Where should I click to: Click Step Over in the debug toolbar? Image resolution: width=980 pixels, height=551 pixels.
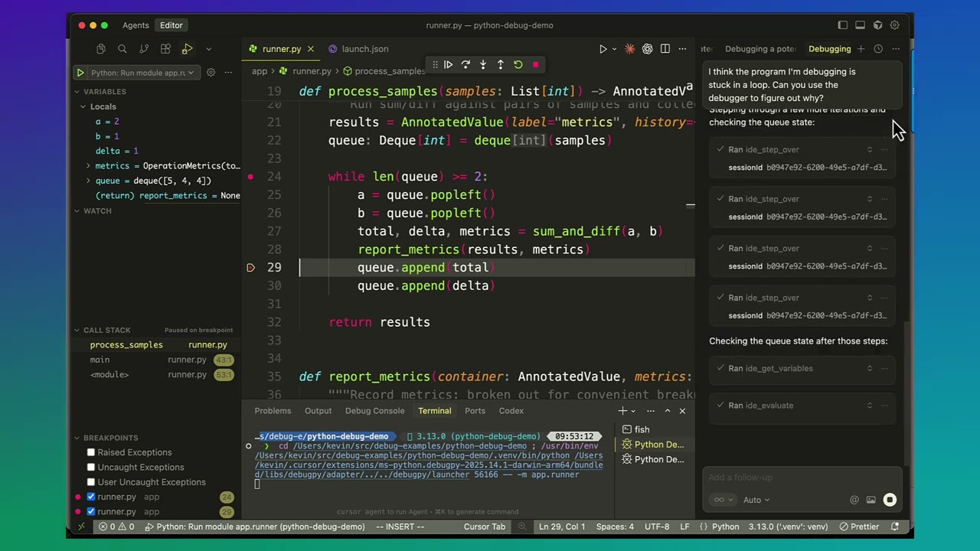(465, 65)
